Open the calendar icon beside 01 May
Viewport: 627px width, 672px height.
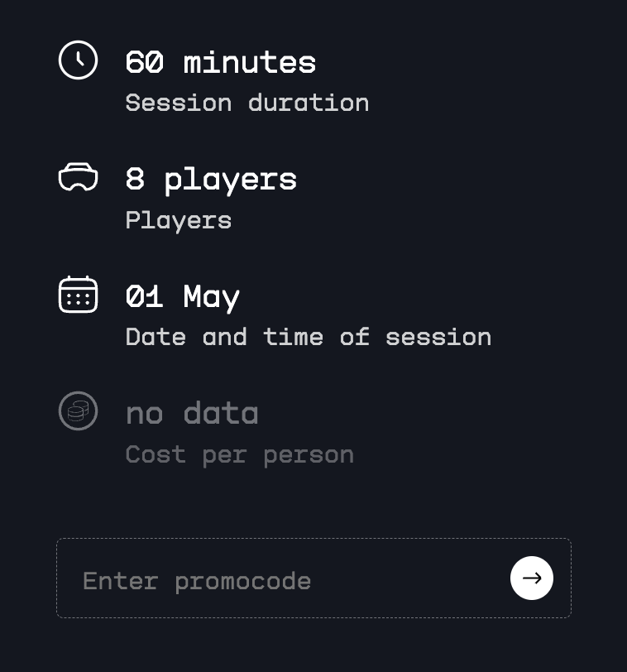79,295
